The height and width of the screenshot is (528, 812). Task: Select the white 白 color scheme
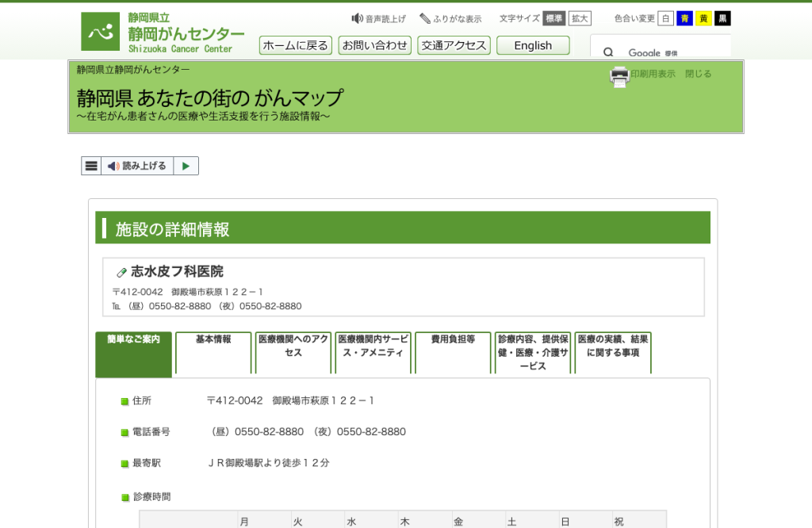(x=665, y=19)
